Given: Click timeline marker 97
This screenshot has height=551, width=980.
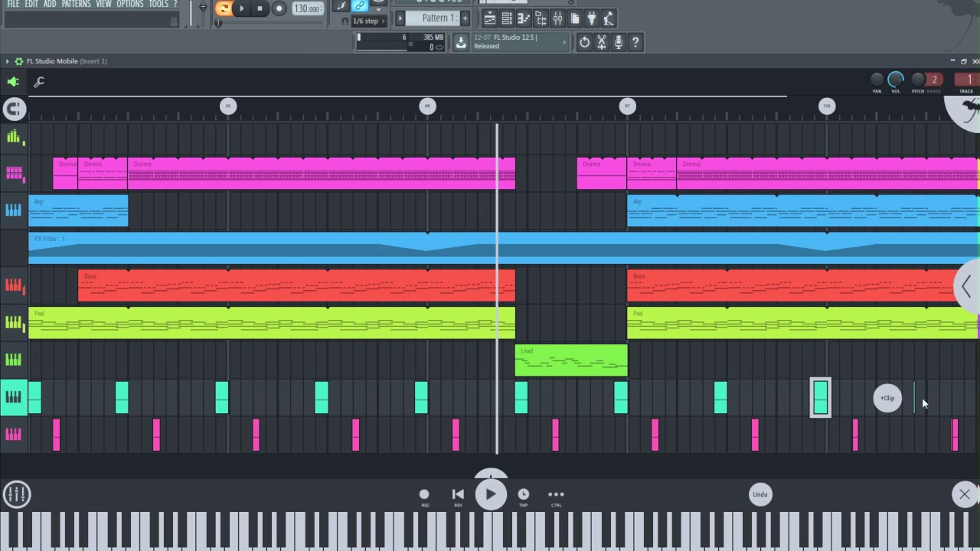Looking at the screenshot, I should pyautogui.click(x=627, y=106).
